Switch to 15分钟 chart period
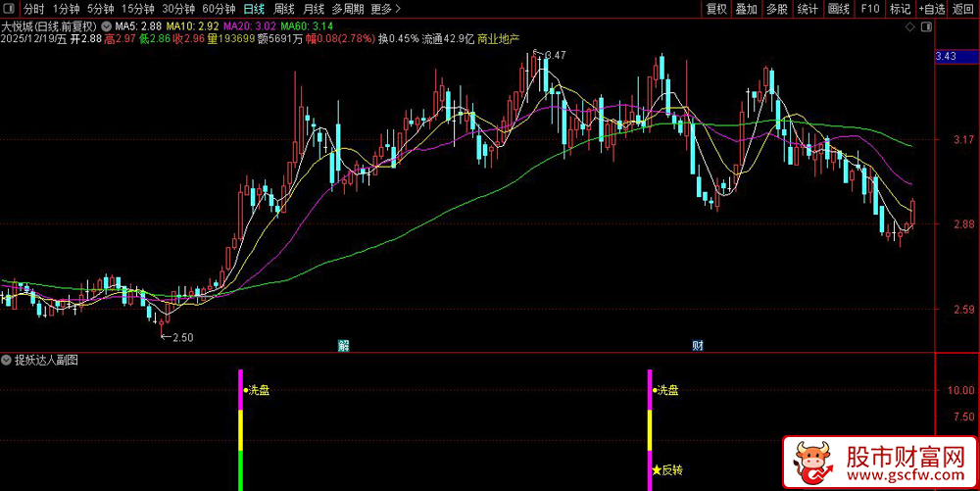980x491 pixels. point(137,9)
